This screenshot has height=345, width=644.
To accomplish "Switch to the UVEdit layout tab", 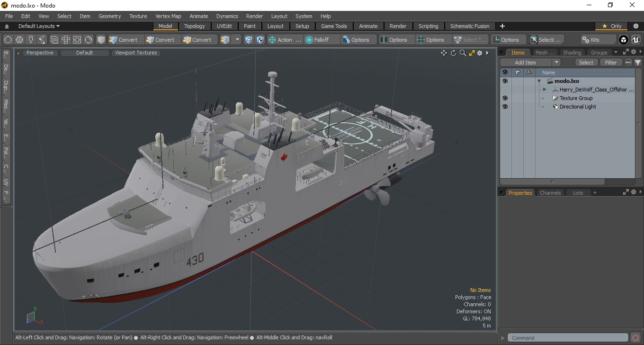I will pos(224,26).
